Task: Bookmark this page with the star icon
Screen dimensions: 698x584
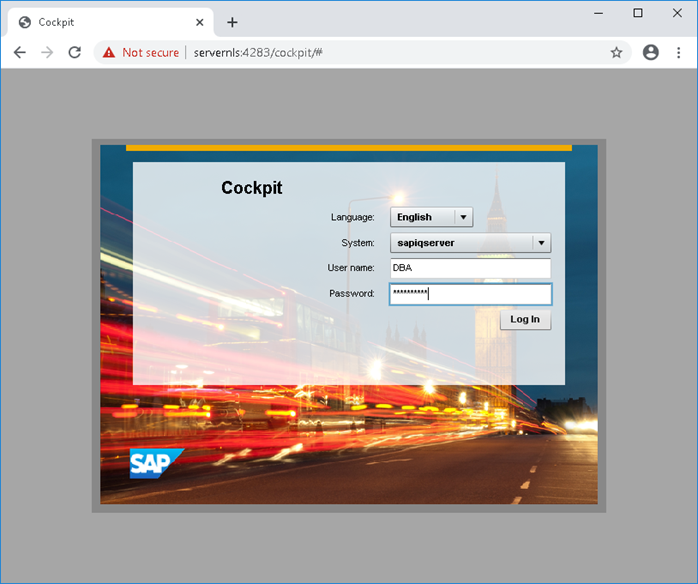Action: click(x=616, y=53)
